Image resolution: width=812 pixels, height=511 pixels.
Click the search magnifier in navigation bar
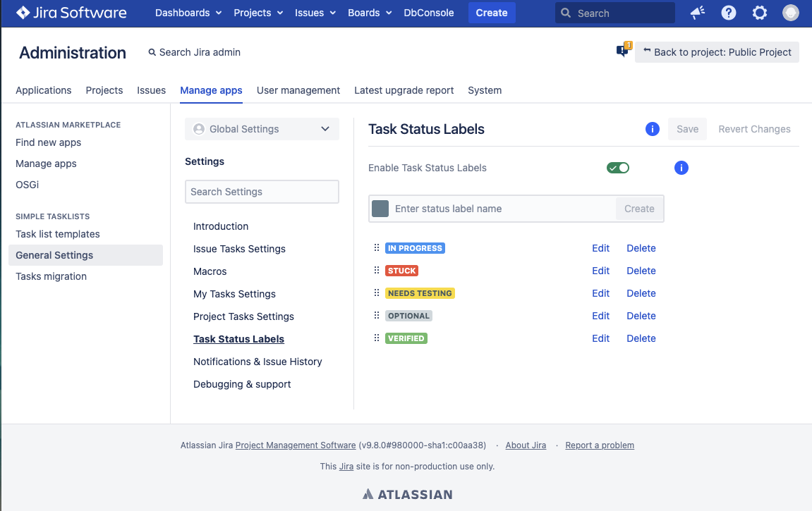click(x=565, y=13)
